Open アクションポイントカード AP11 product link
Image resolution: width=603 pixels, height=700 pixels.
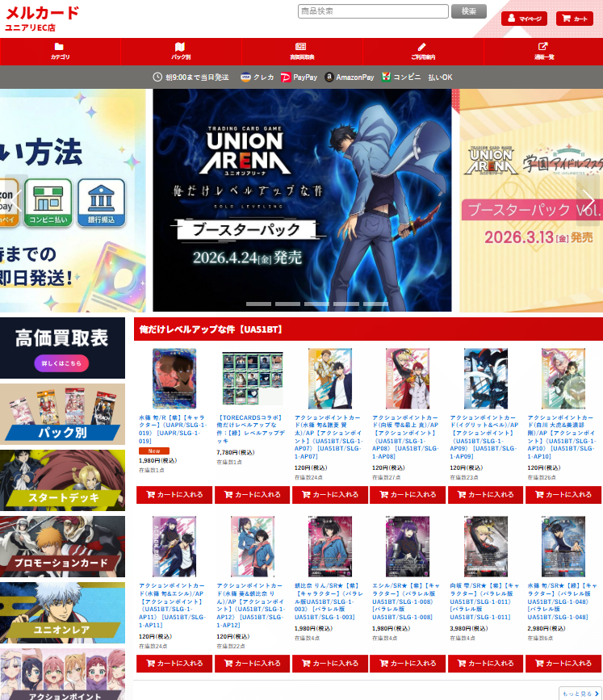coord(173,605)
